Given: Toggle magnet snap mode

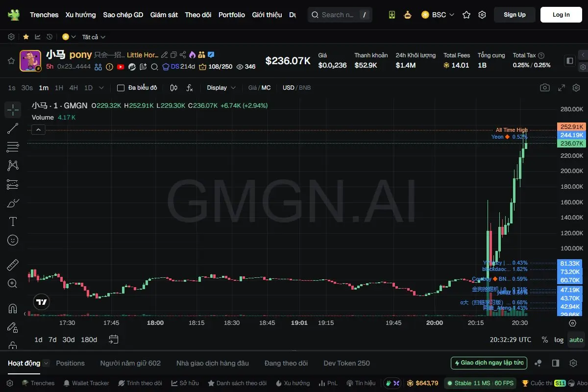Looking at the screenshot, I should click(x=13, y=309).
